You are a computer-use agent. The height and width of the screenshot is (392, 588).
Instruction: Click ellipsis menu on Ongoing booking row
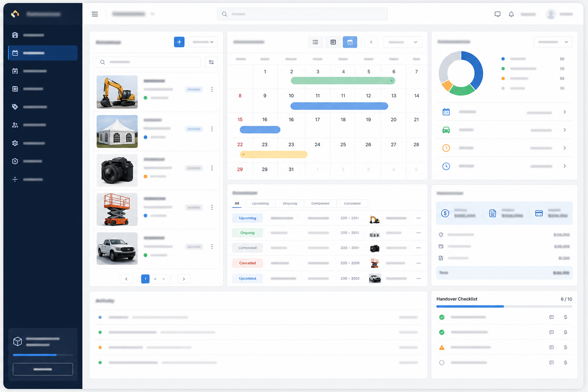pyautogui.click(x=418, y=233)
